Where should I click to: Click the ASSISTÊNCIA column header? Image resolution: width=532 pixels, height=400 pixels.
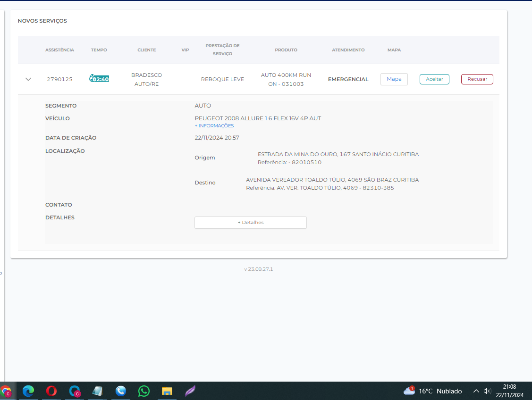59,50
